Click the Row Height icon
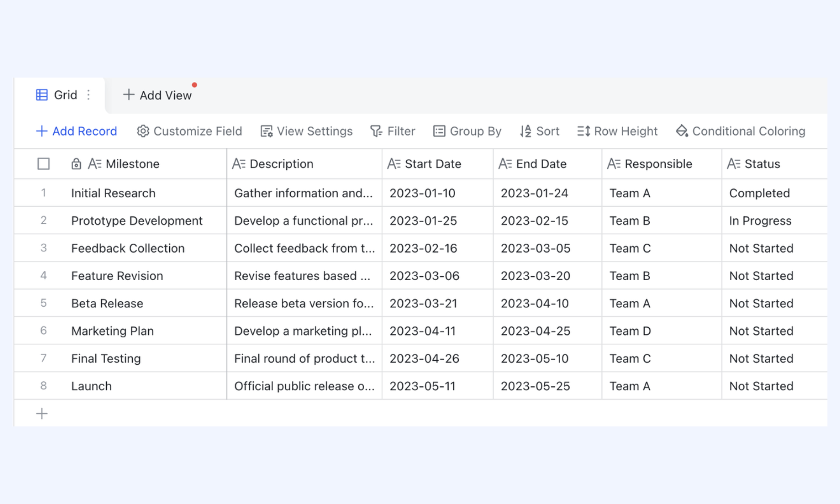This screenshot has height=504, width=840. click(584, 131)
